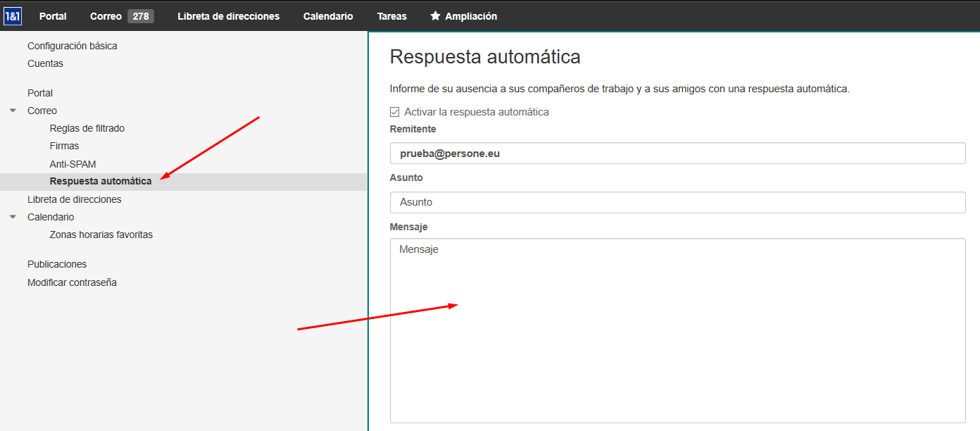Image resolution: width=980 pixels, height=431 pixels.
Task: Click the star icon beside Ampliación
Action: pyautogui.click(x=436, y=15)
